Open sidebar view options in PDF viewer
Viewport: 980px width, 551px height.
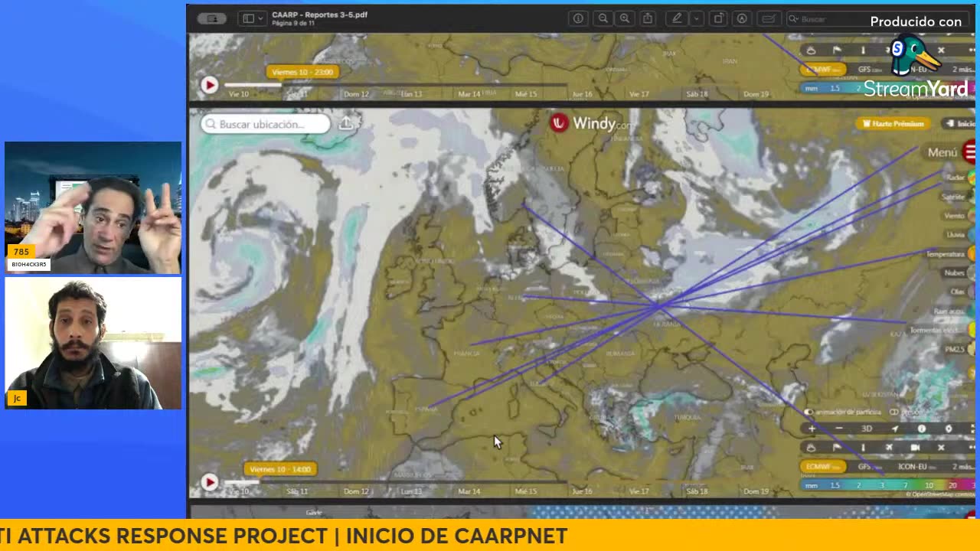click(x=252, y=18)
